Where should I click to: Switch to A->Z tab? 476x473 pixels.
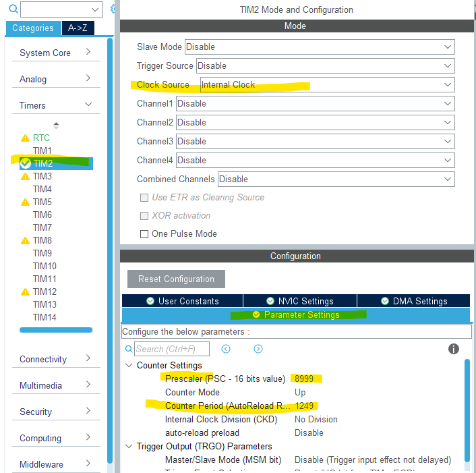pyautogui.click(x=78, y=28)
